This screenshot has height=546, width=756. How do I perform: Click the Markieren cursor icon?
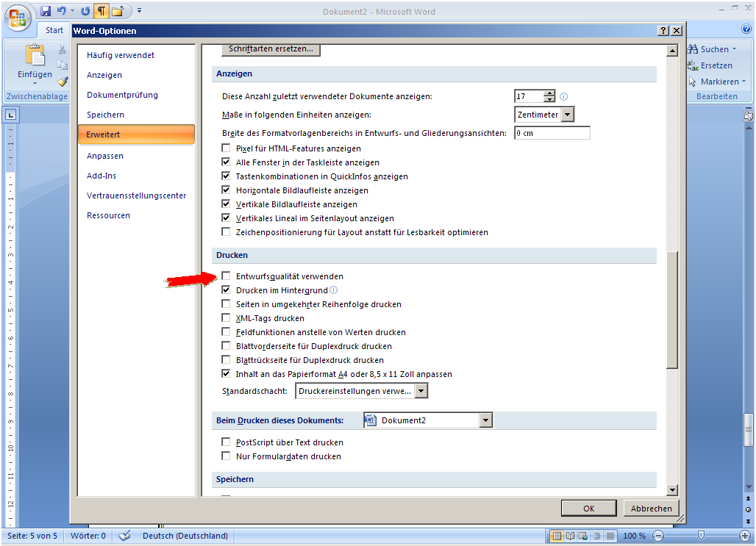click(x=693, y=82)
